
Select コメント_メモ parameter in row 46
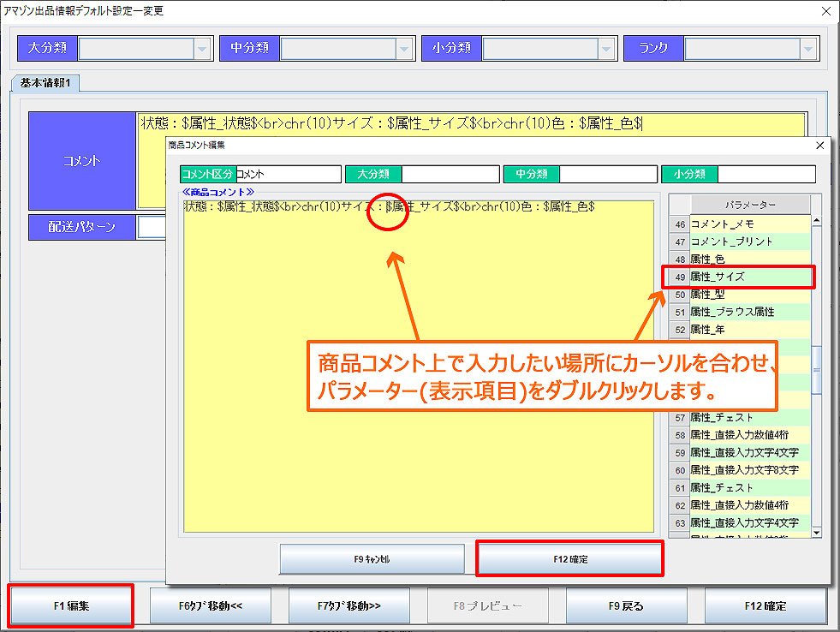coord(749,224)
